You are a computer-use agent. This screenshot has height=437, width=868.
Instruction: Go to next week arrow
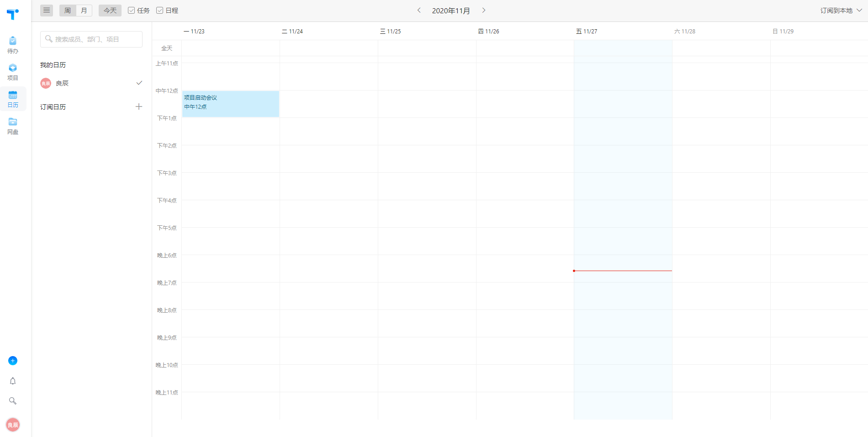coord(484,10)
